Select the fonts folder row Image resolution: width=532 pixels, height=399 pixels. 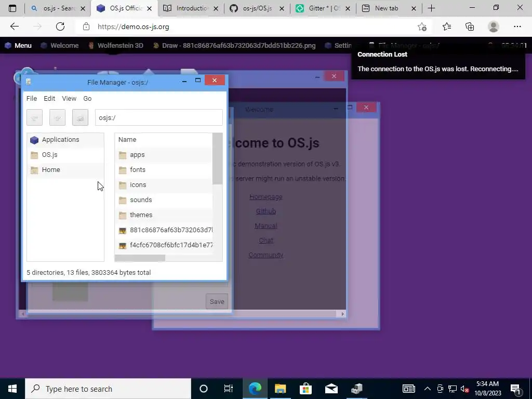[164, 170]
